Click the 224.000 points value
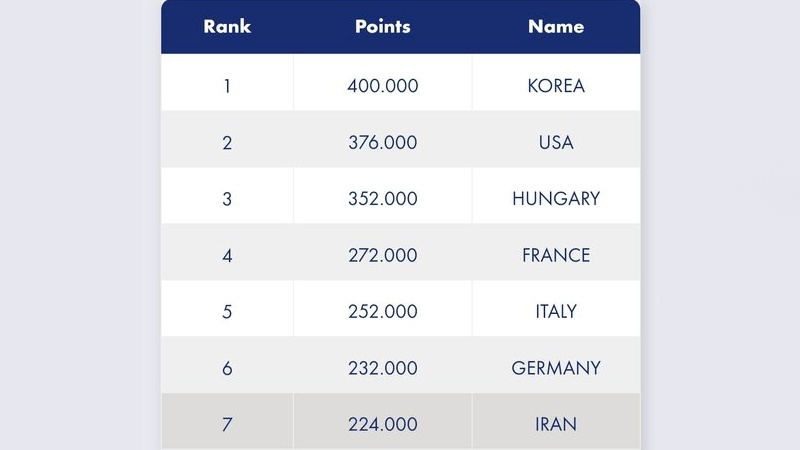 tap(383, 424)
